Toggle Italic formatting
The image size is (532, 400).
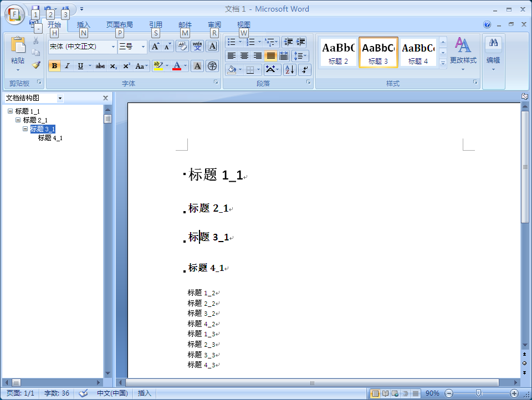pyautogui.click(x=67, y=66)
